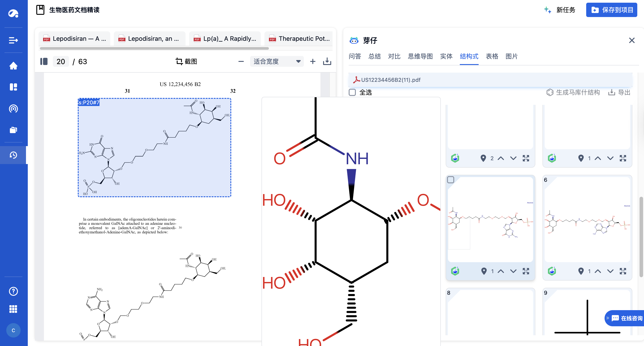Toggle two-page view icon next to page number
Viewport: 644px width, 346px height.
point(44,61)
